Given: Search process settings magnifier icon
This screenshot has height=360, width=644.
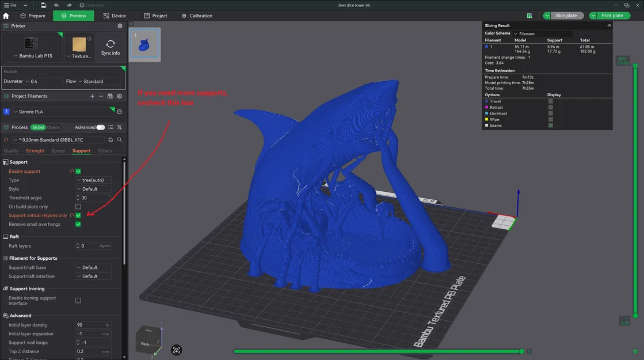Looking at the screenshot, I should pos(120,140).
